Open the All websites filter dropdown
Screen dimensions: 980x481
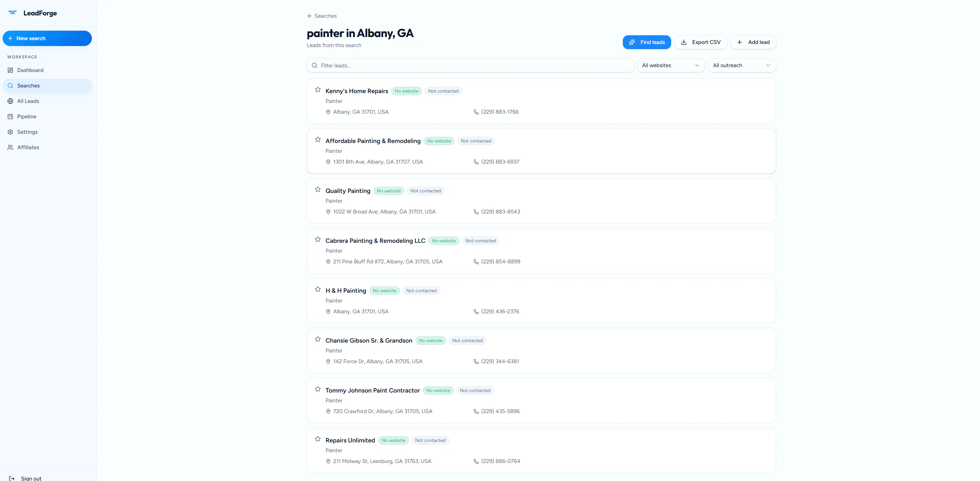pos(671,65)
